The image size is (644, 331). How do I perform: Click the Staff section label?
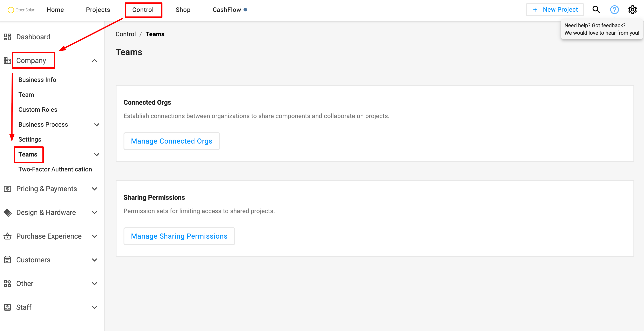tap(24, 307)
